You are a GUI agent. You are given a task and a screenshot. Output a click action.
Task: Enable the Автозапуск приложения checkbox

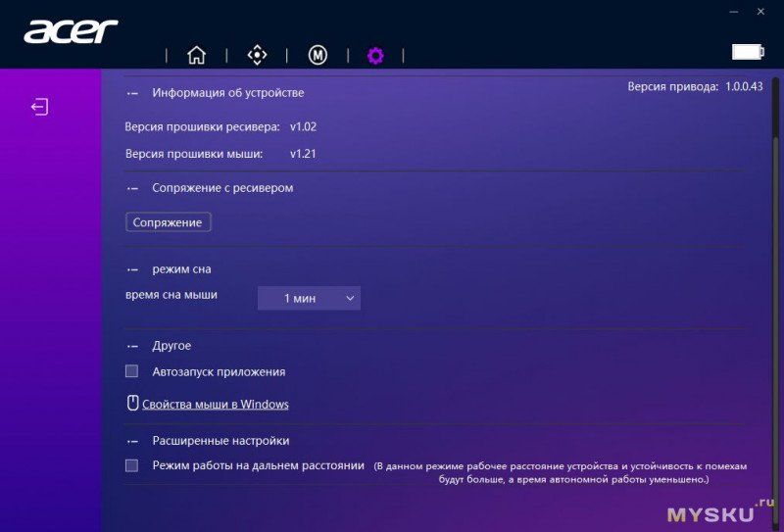131,371
